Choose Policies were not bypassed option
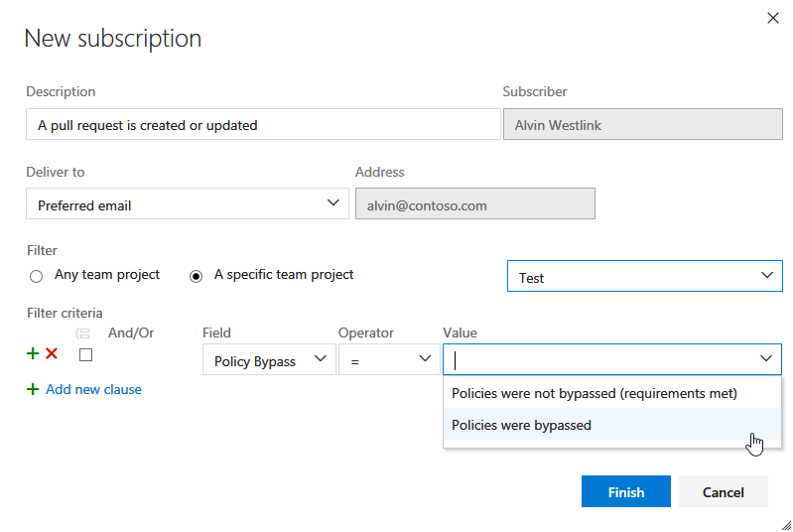Image resolution: width=793 pixels, height=532 pixels. (594, 394)
